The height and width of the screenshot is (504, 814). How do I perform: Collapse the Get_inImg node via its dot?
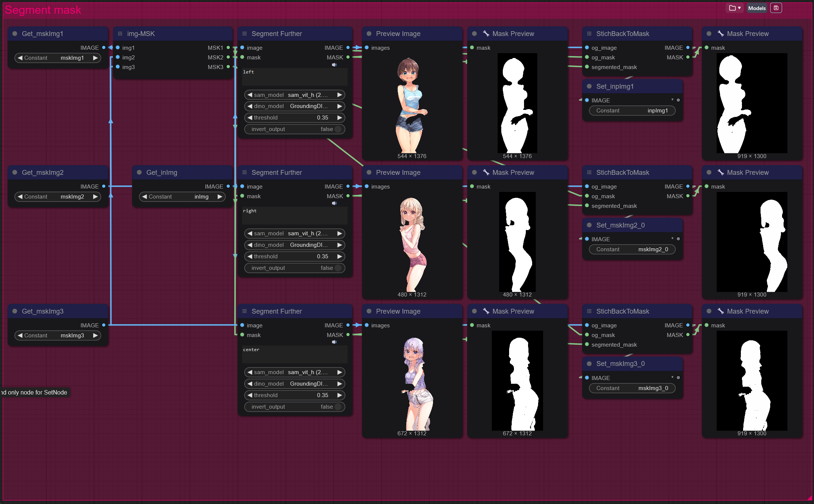139,173
